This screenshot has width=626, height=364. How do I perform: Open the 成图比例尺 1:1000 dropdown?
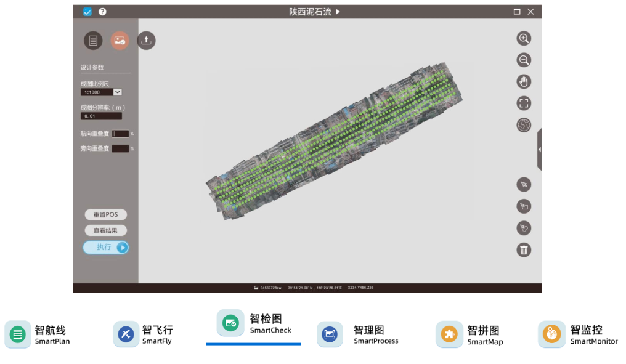(x=117, y=92)
